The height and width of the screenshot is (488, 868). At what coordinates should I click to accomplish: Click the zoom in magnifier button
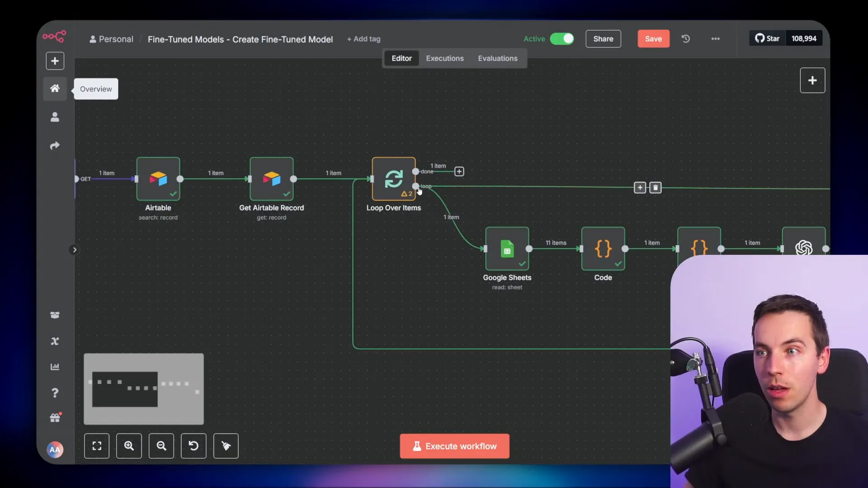click(x=129, y=446)
